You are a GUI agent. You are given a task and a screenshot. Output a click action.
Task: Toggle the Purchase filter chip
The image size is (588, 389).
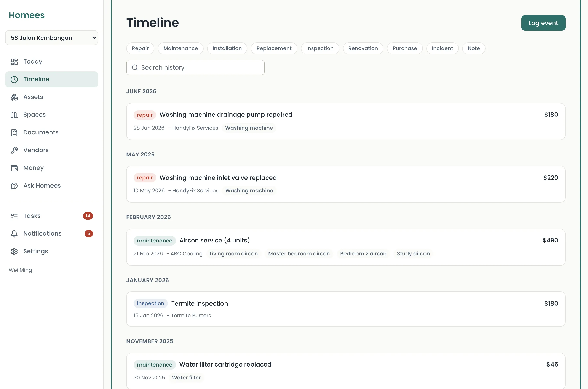405,48
